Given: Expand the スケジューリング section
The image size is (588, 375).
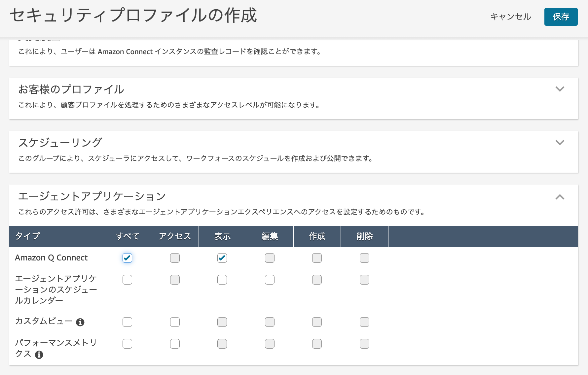Looking at the screenshot, I should [559, 143].
